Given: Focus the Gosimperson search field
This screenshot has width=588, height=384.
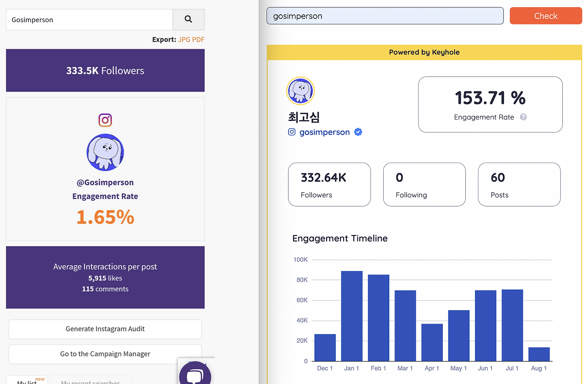Looking at the screenshot, I should [x=89, y=20].
